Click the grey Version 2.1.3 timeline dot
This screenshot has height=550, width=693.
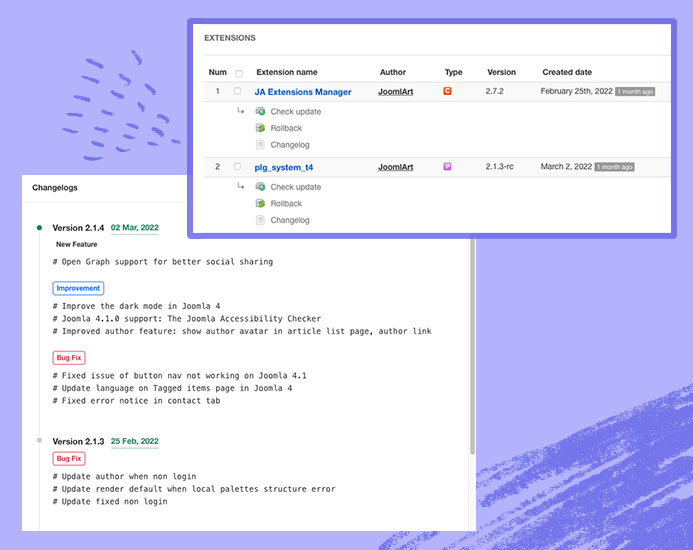pos(39,440)
